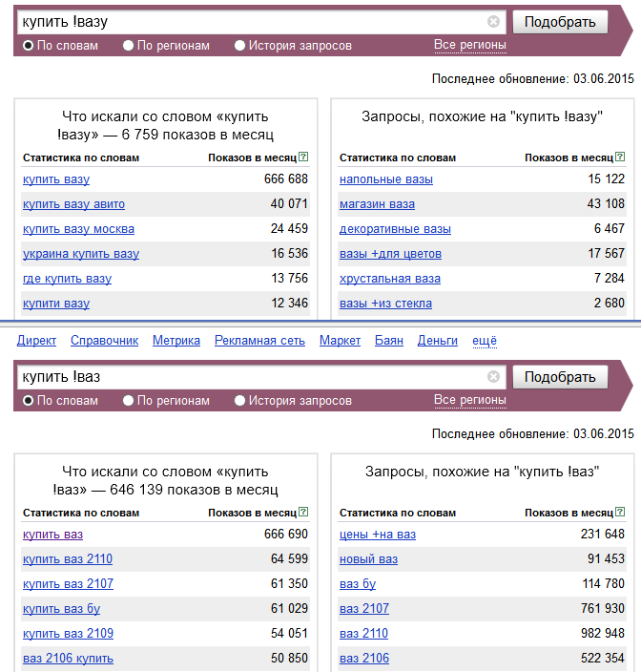Expand the «ещё» services menu

click(485, 341)
